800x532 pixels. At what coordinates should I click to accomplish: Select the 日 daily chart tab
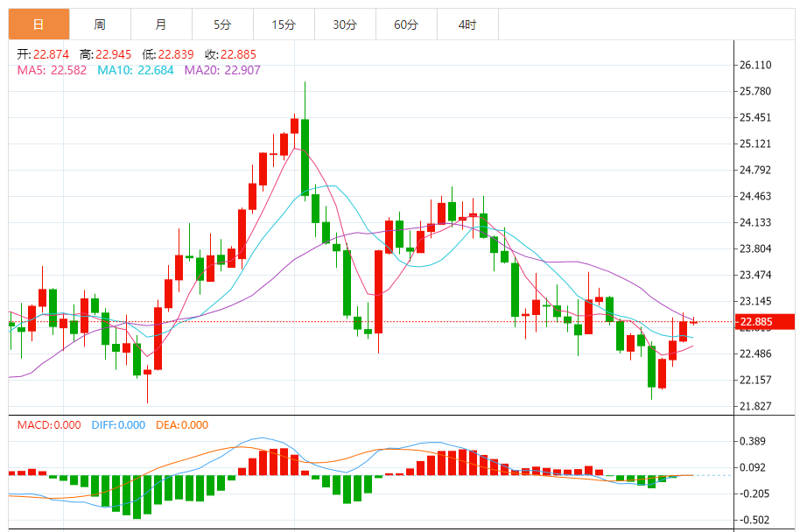[x=39, y=24]
